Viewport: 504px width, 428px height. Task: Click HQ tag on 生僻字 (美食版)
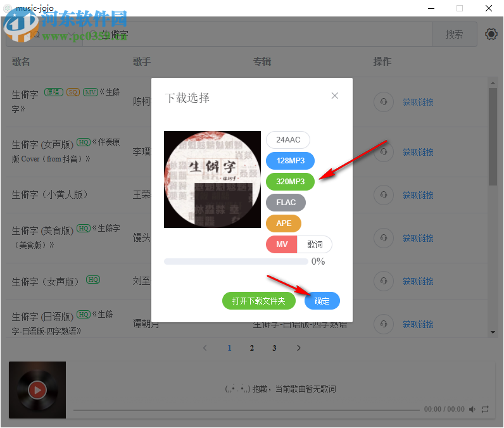click(x=84, y=228)
